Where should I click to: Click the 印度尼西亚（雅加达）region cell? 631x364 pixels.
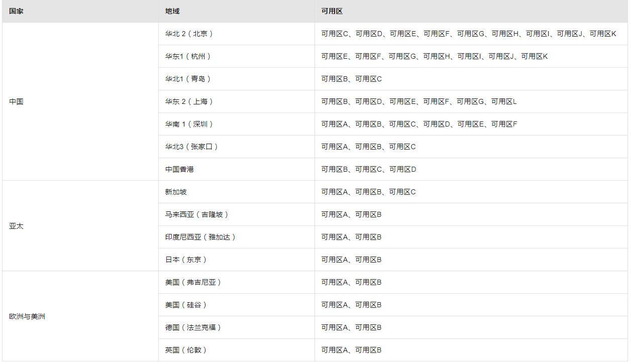pyautogui.click(x=200, y=237)
